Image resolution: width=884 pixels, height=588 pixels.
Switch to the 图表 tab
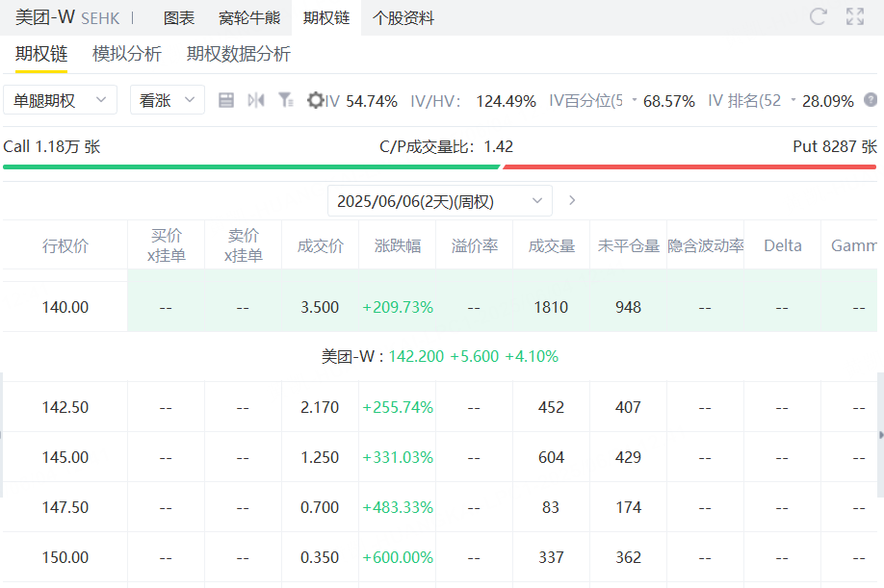(179, 18)
